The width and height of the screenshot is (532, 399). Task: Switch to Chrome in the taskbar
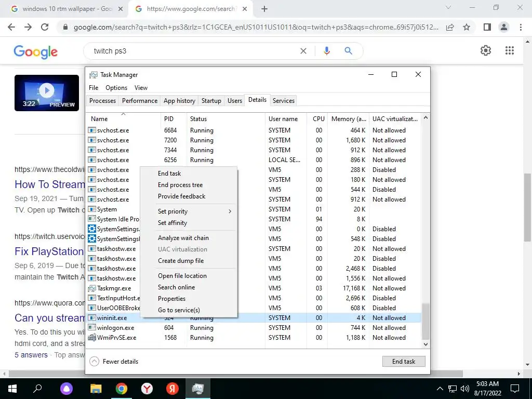[x=122, y=389]
